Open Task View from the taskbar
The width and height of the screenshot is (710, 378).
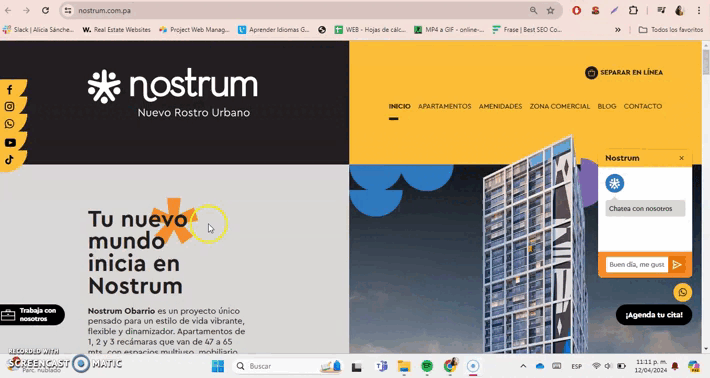pos(357,366)
